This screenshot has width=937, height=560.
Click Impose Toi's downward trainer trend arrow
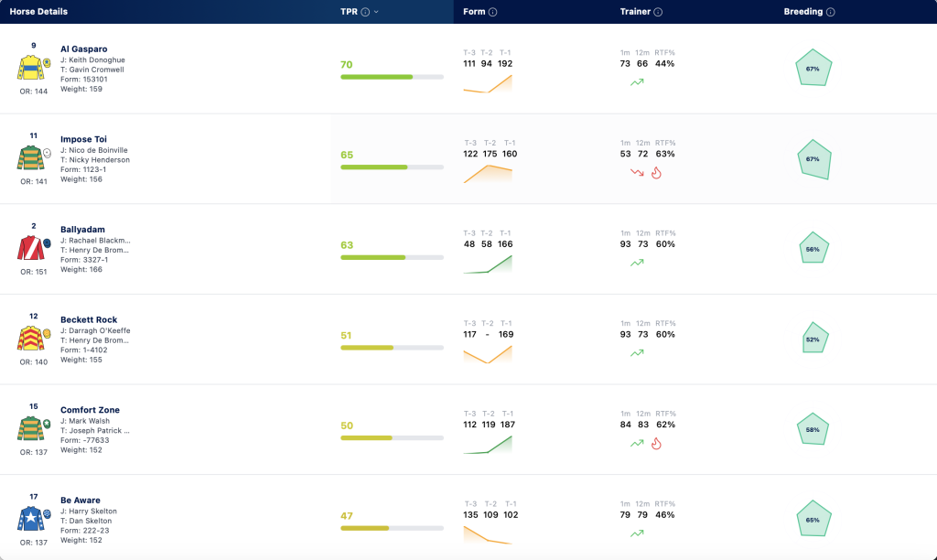pyautogui.click(x=637, y=173)
